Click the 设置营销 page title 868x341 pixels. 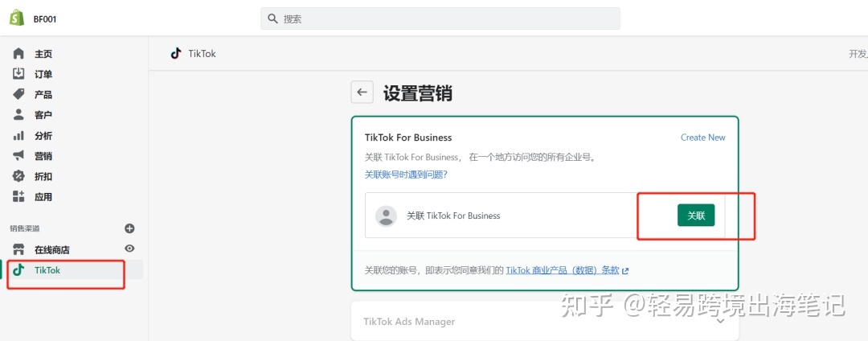tap(418, 93)
